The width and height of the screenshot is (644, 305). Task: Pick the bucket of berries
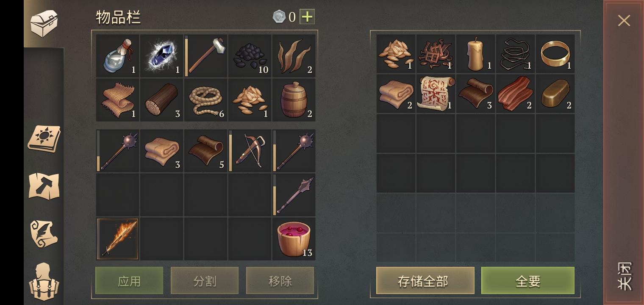(x=294, y=238)
